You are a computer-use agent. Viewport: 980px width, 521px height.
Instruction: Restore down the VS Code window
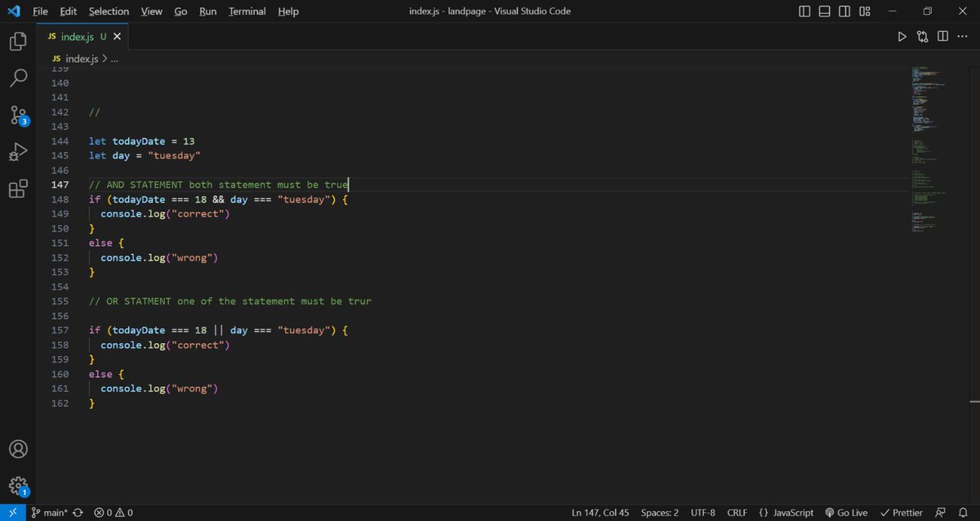click(927, 11)
